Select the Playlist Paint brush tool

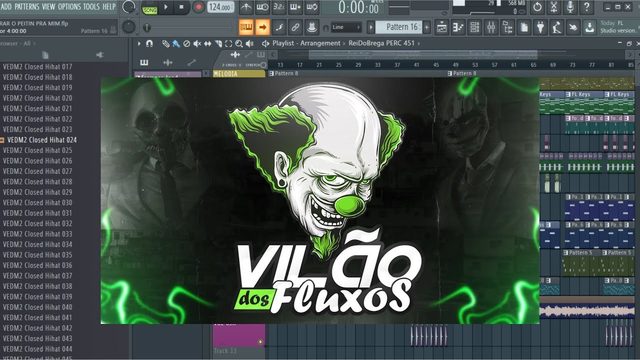pos(176,43)
